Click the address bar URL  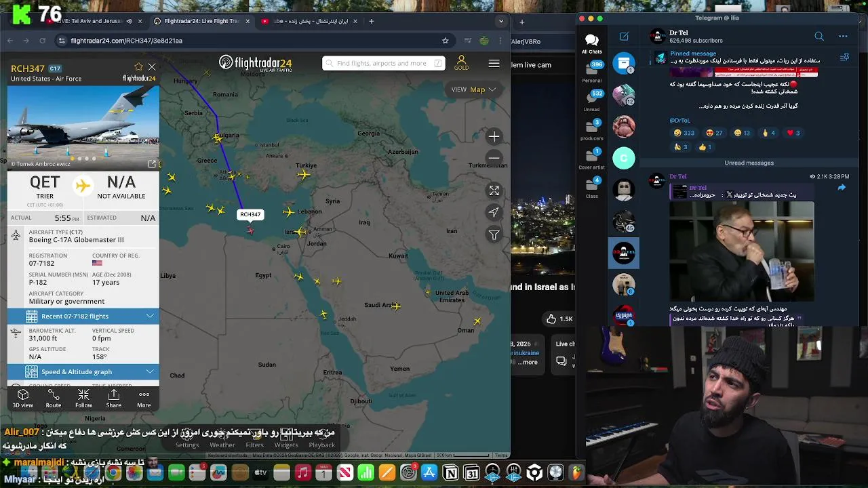coord(126,41)
